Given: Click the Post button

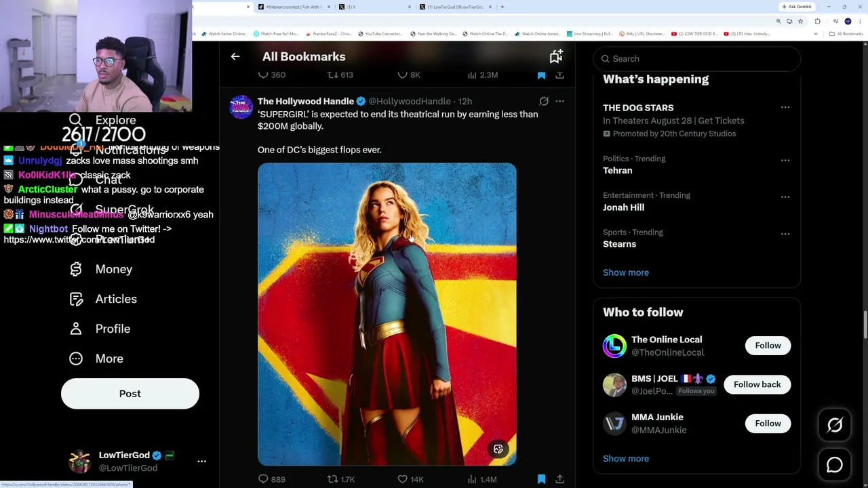Looking at the screenshot, I should (x=130, y=394).
